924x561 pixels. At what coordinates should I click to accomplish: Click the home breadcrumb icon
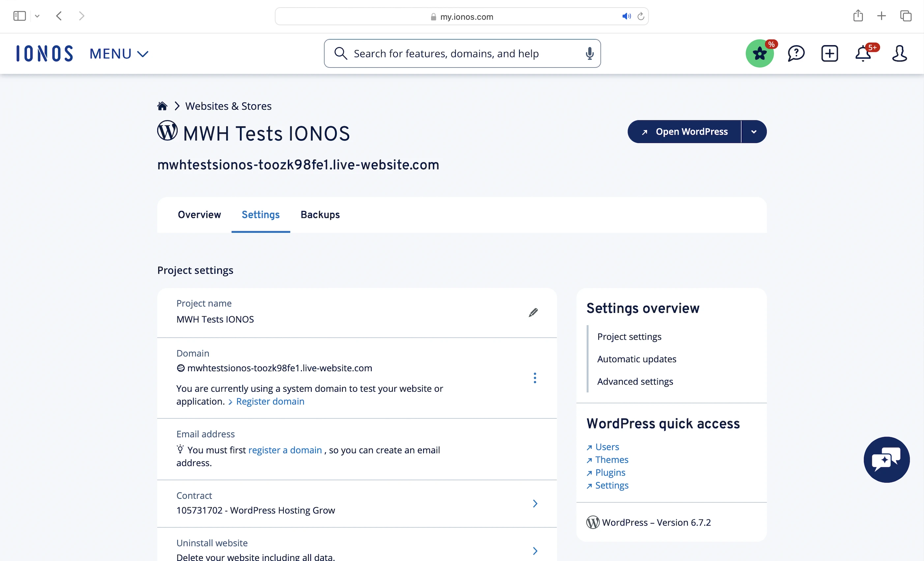coord(162,106)
